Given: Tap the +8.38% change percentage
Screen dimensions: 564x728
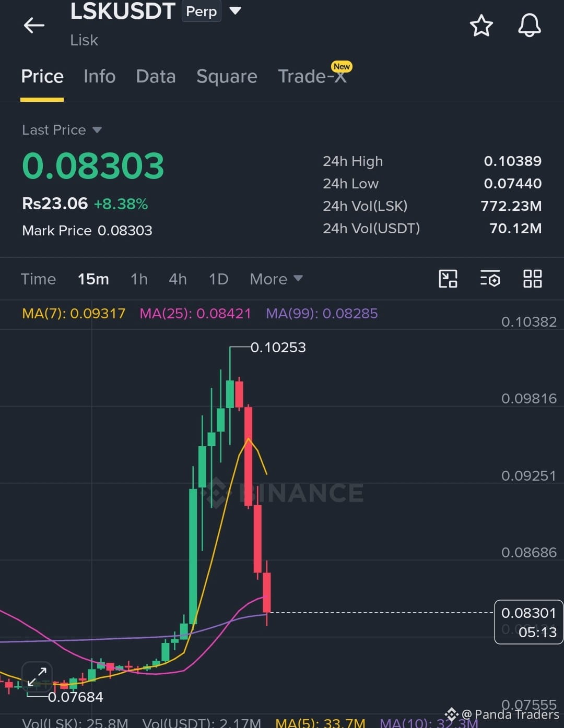Looking at the screenshot, I should tap(121, 204).
